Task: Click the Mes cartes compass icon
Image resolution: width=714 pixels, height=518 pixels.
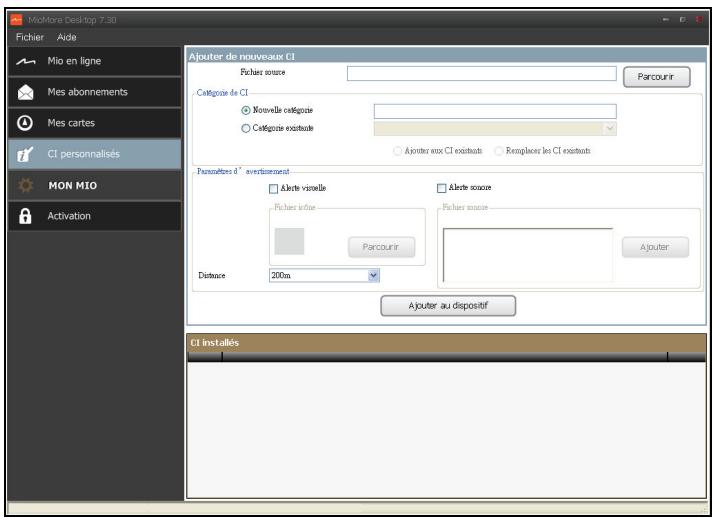Action: point(25,123)
